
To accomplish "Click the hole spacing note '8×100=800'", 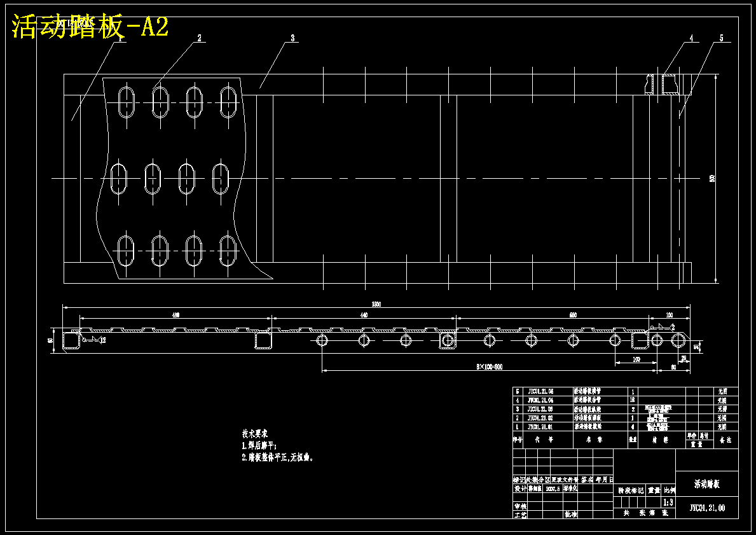I will tap(489, 367).
